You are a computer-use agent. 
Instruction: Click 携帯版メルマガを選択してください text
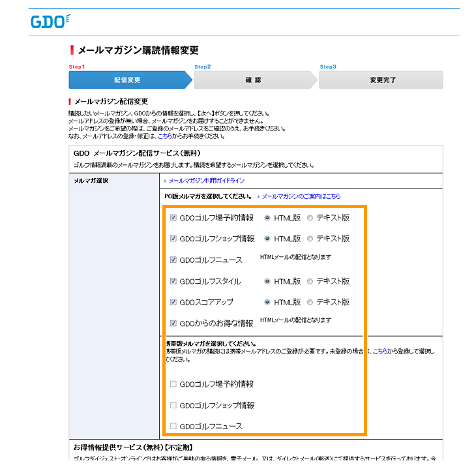pyautogui.click(x=211, y=344)
